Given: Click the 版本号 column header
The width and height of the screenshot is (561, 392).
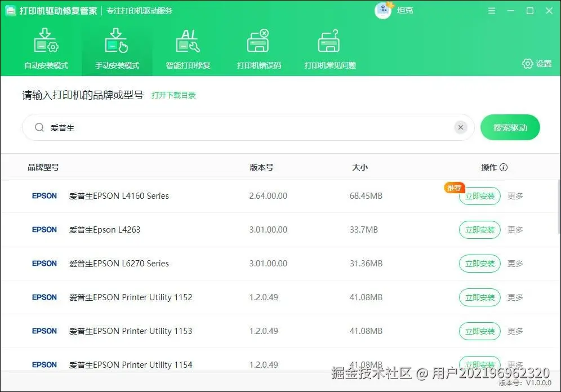Looking at the screenshot, I should coord(261,167).
